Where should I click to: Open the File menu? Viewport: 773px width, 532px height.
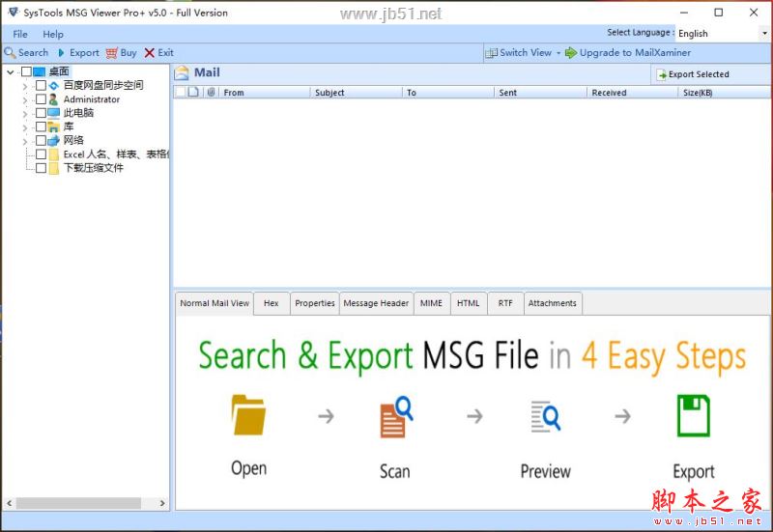[20, 34]
